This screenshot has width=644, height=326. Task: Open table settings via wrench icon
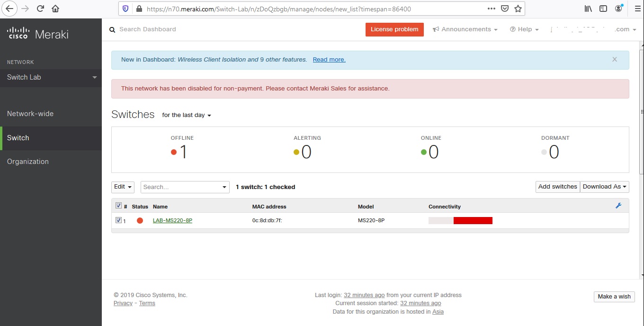(618, 206)
